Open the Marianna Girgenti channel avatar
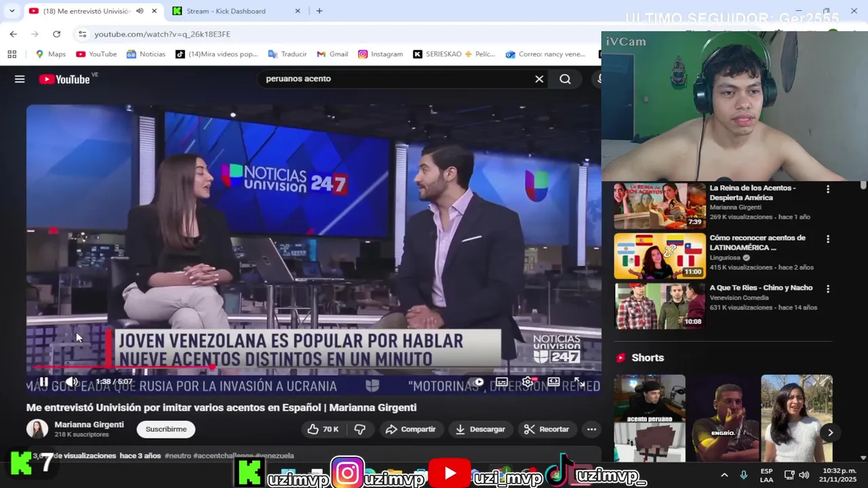Screen dimensions: 868x488 [37, 429]
